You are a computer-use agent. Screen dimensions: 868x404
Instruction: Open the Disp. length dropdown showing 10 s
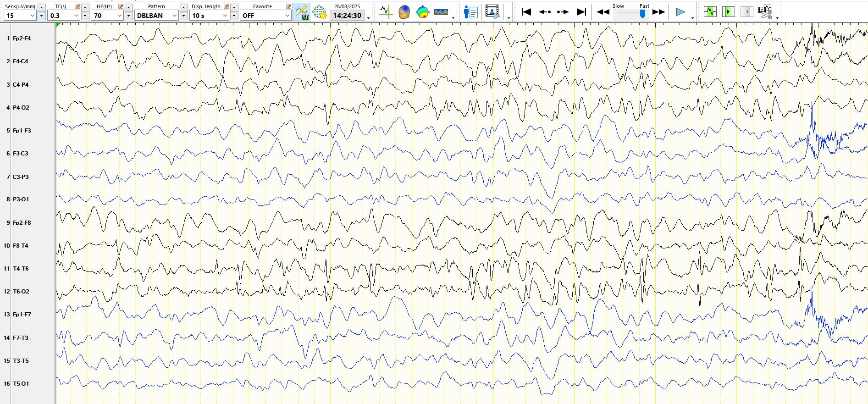(x=209, y=16)
